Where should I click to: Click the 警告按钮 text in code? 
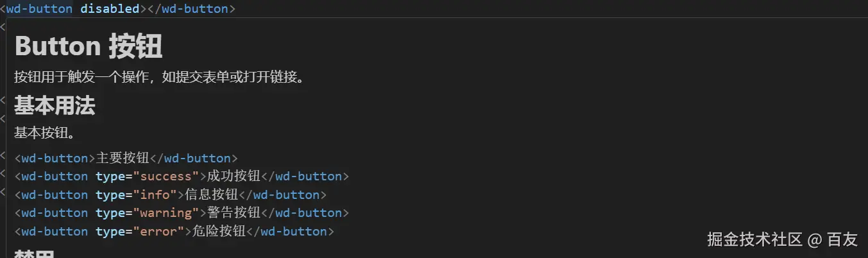[x=234, y=212]
